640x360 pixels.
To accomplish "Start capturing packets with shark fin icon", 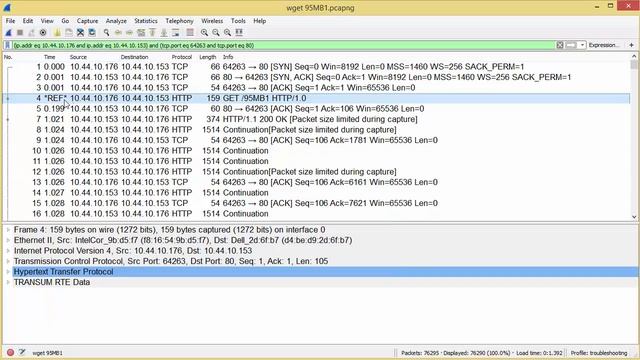I will click(x=8, y=33).
